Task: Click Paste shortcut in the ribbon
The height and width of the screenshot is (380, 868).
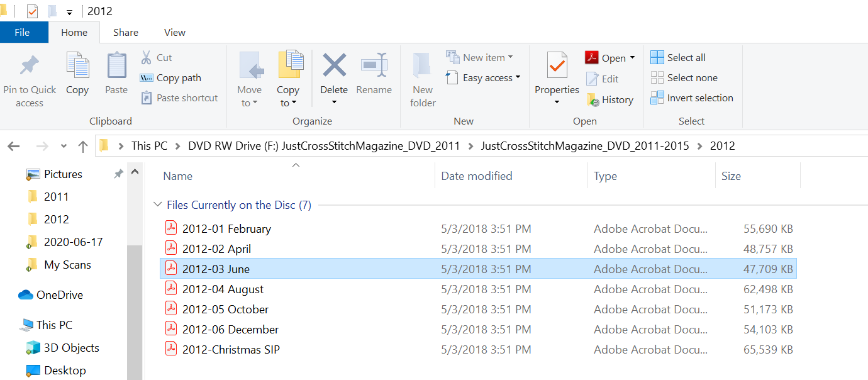Action: tap(179, 98)
